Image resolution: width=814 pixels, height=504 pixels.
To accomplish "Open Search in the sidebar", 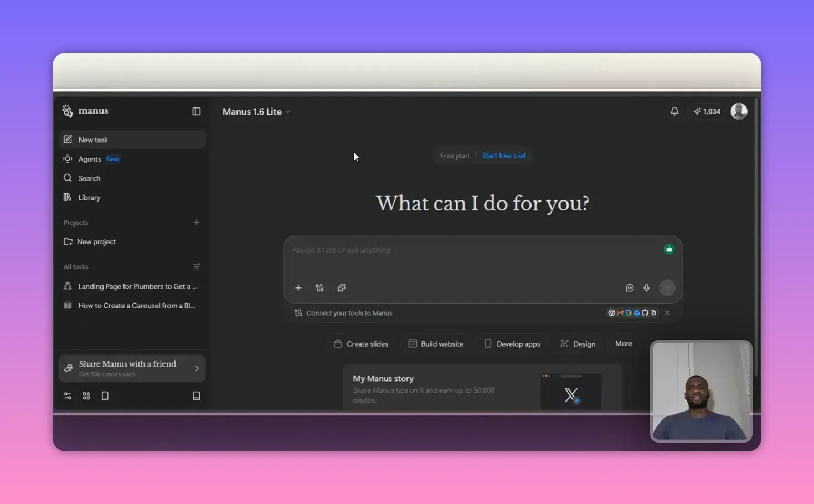I will tap(132, 178).
